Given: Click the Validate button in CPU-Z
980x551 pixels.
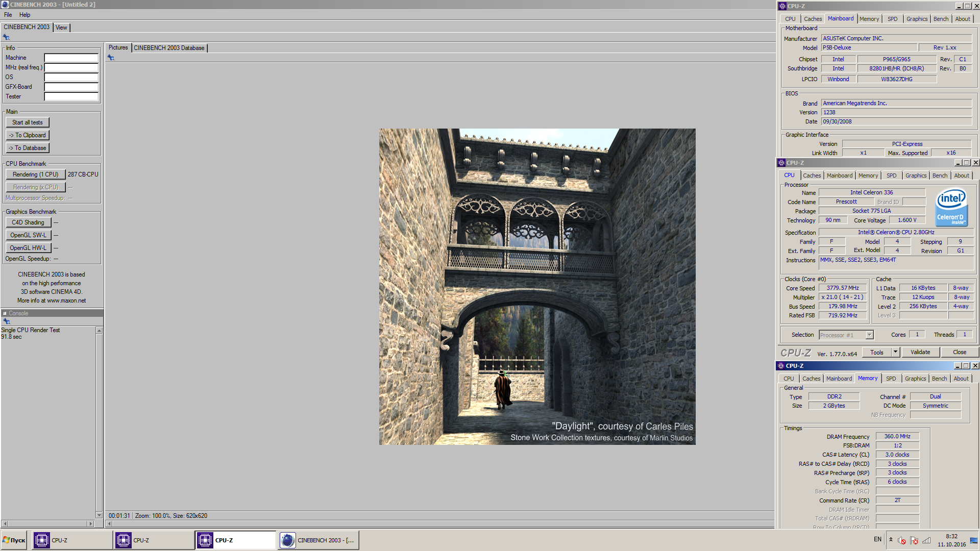Looking at the screenshot, I should coord(920,352).
